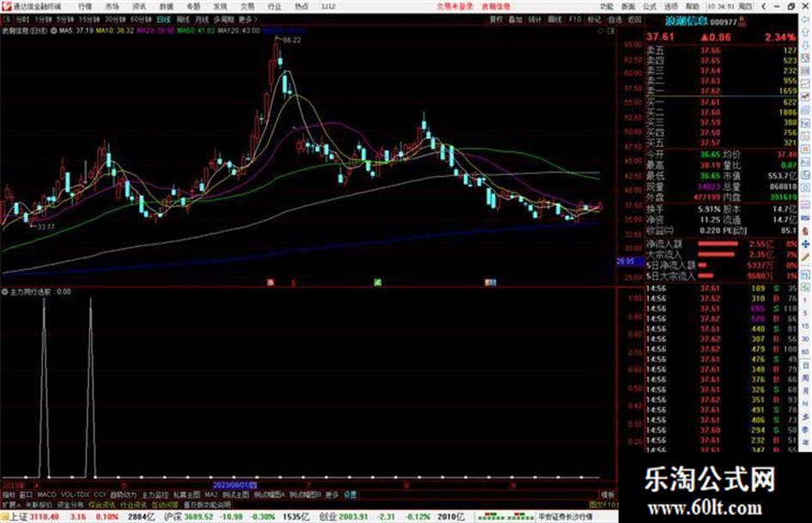Click the pencil icon in right sidebar
Image resolution: width=812 pixels, height=523 pixels.
[x=805, y=256]
